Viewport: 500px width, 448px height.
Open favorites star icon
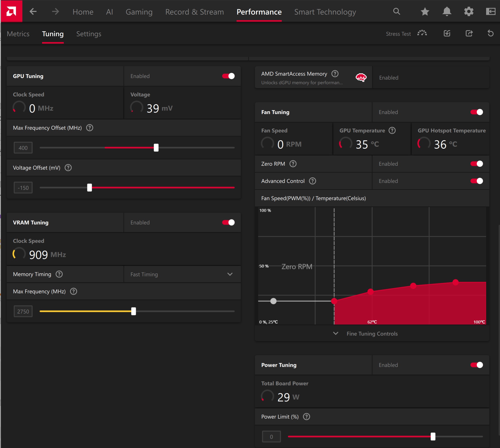[x=425, y=12]
